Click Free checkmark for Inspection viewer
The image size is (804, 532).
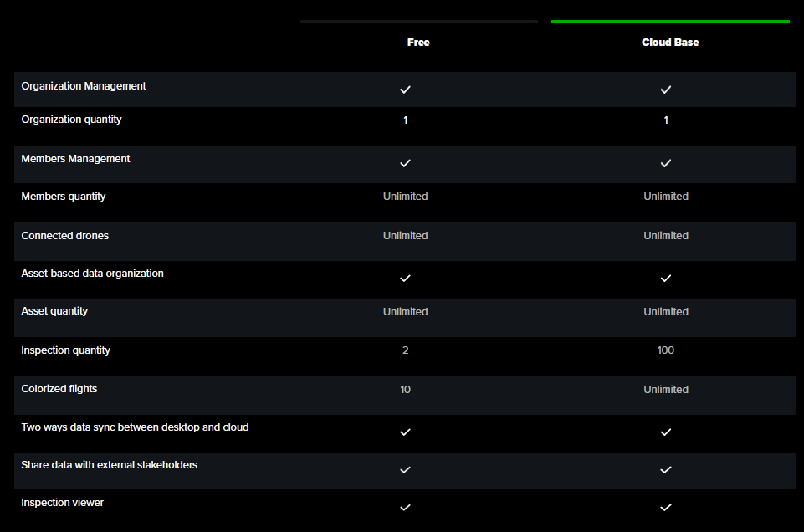[x=406, y=508]
